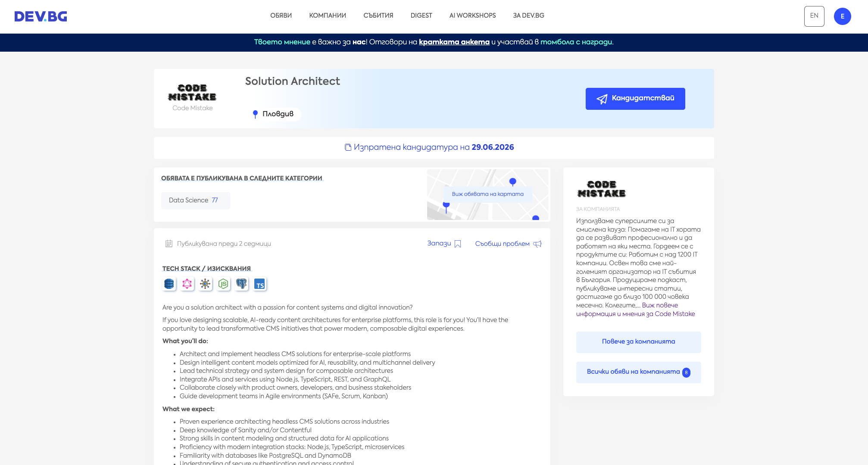Click the microservices tech stack icon
Image resolution: width=868 pixels, height=465 pixels.
pos(205,284)
